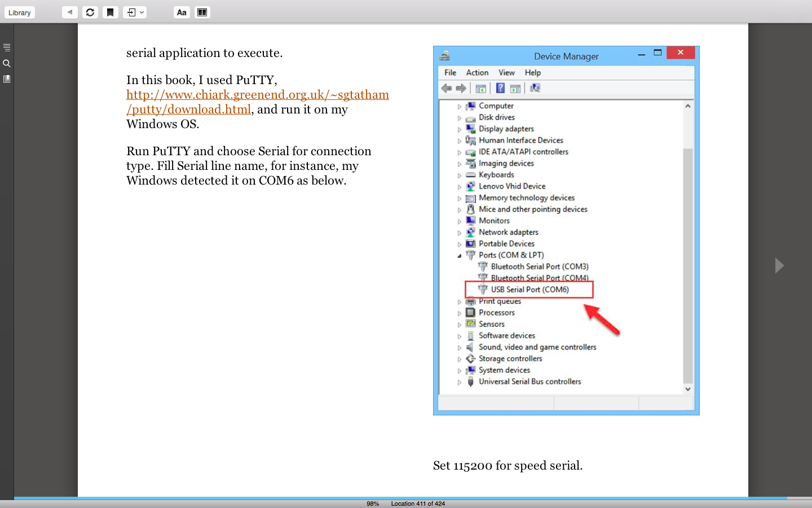
Task: Click 'Imaging devices' row in the picture
Action: pos(500,163)
